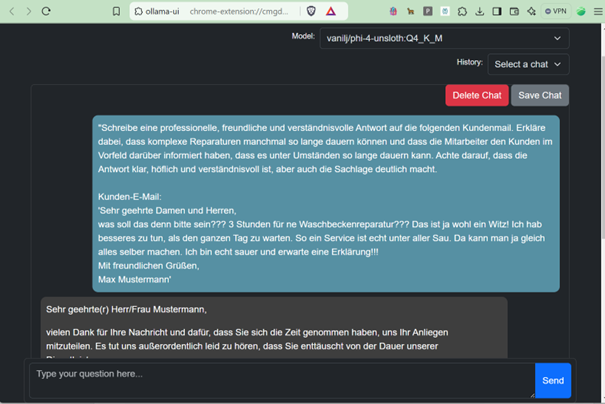Viewport: 605px width, 404px height.
Task: Show browser downloads
Action: coord(480,11)
